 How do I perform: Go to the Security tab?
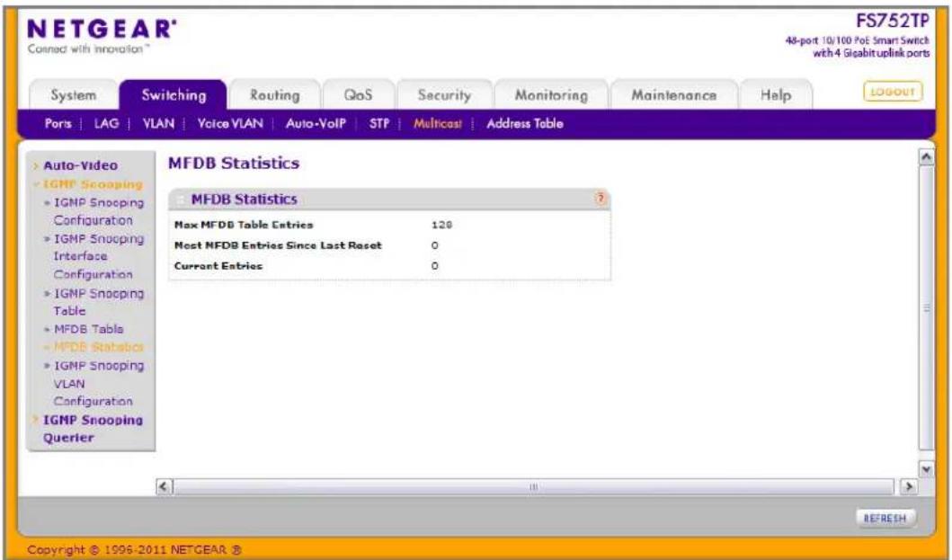tap(444, 95)
